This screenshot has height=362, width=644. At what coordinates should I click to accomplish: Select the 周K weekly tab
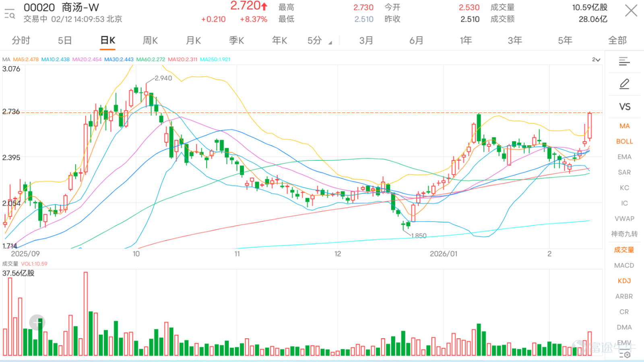tap(150, 40)
